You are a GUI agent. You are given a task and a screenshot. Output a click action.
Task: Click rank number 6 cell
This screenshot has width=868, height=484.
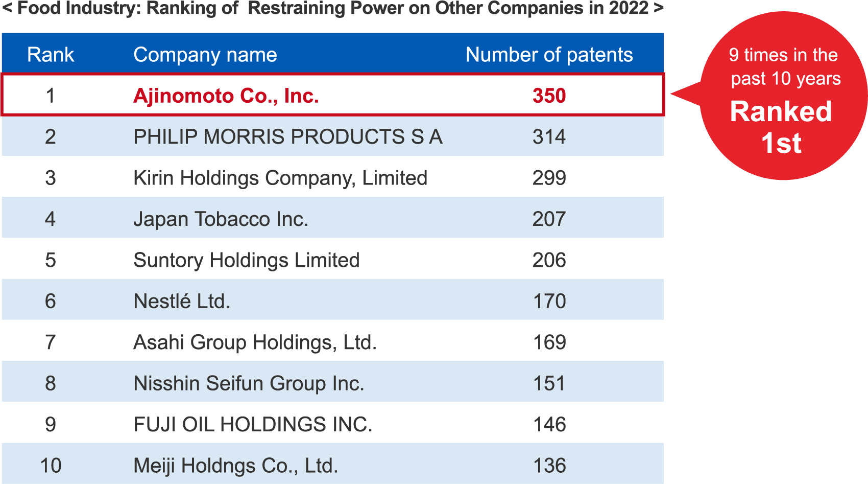[50, 301]
